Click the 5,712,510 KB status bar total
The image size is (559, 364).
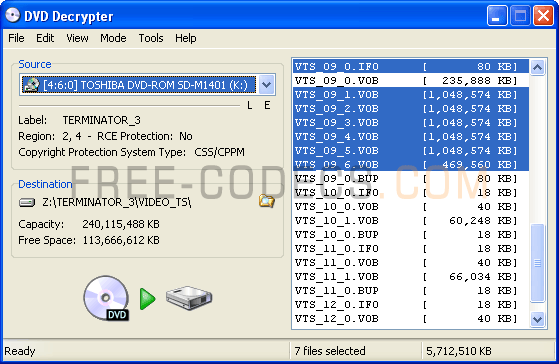click(x=459, y=351)
